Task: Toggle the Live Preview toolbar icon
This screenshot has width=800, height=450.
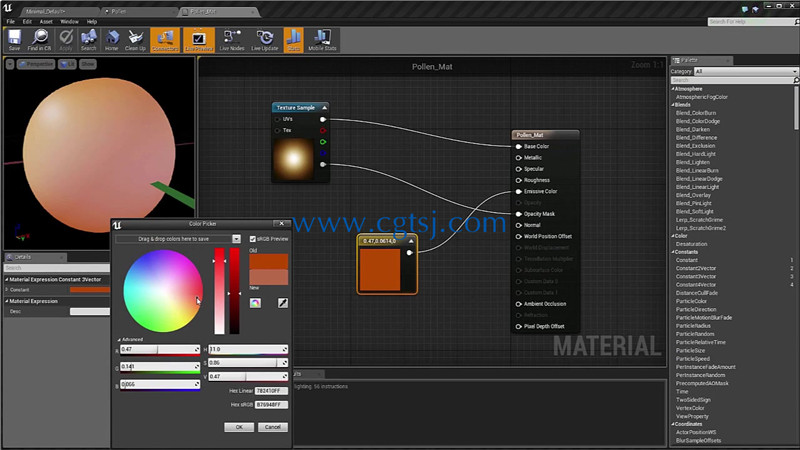Action: (198, 40)
